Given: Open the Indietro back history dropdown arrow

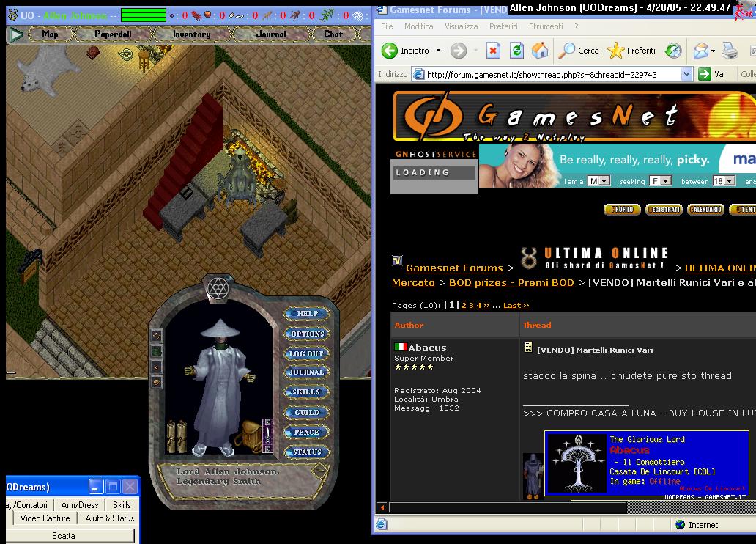Looking at the screenshot, I should coord(438,50).
